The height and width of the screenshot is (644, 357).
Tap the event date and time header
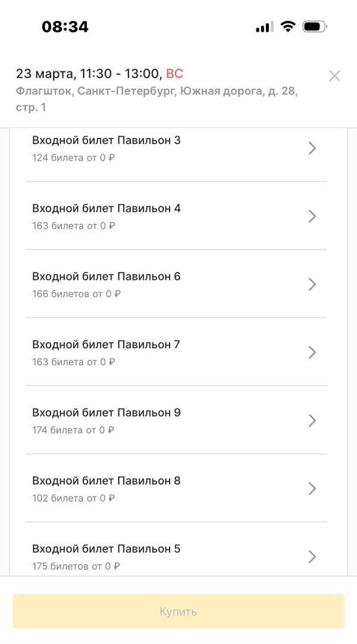[x=99, y=74]
